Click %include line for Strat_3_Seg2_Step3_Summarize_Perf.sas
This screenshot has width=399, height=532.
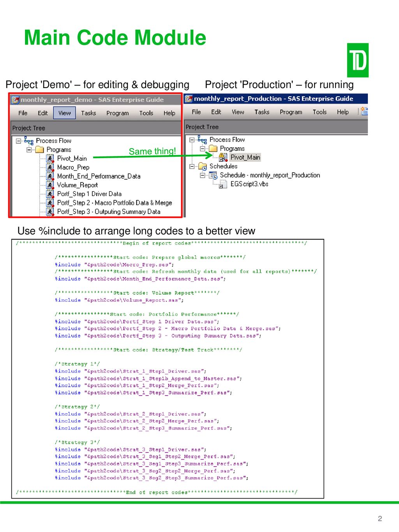tap(152, 478)
